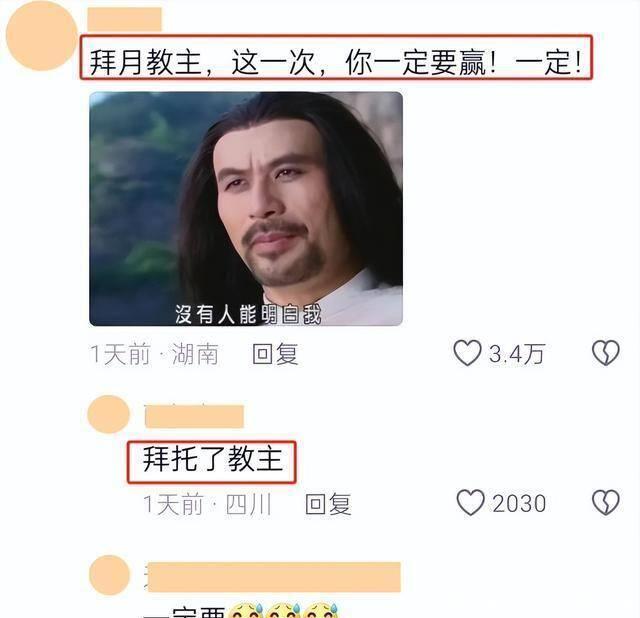Open the top commenter's round avatar
Image resolution: width=640 pixels, height=618 pixels.
click(42, 36)
